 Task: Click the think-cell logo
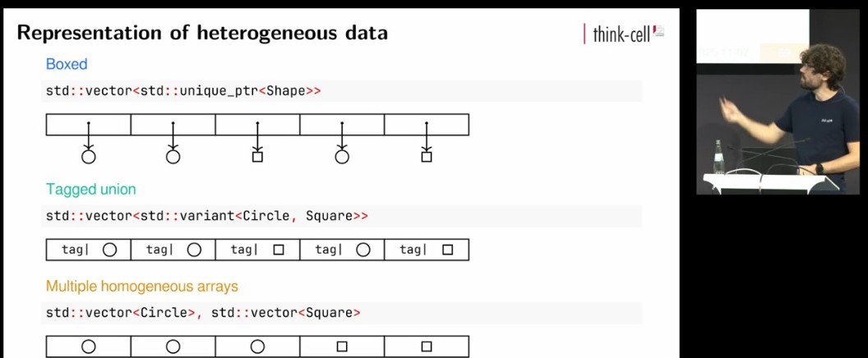tap(623, 34)
